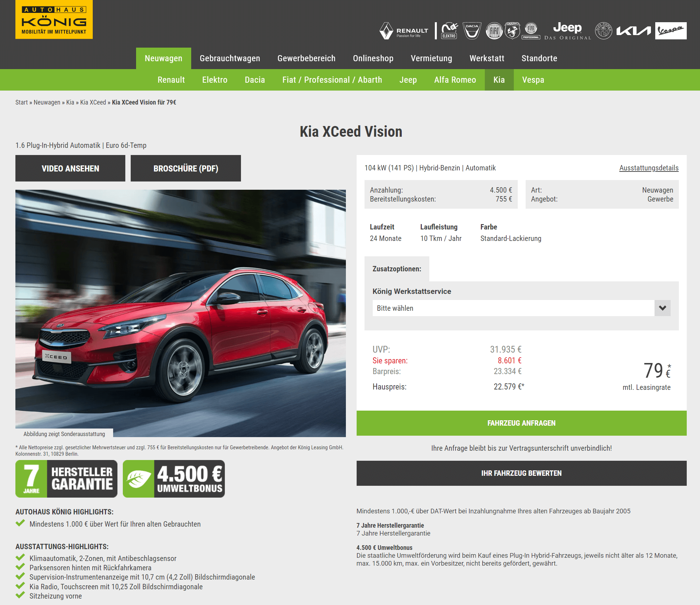Click the Klimaautomatik 2-Zonen highlight item
The image size is (700, 605).
pyautogui.click(x=103, y=558)
